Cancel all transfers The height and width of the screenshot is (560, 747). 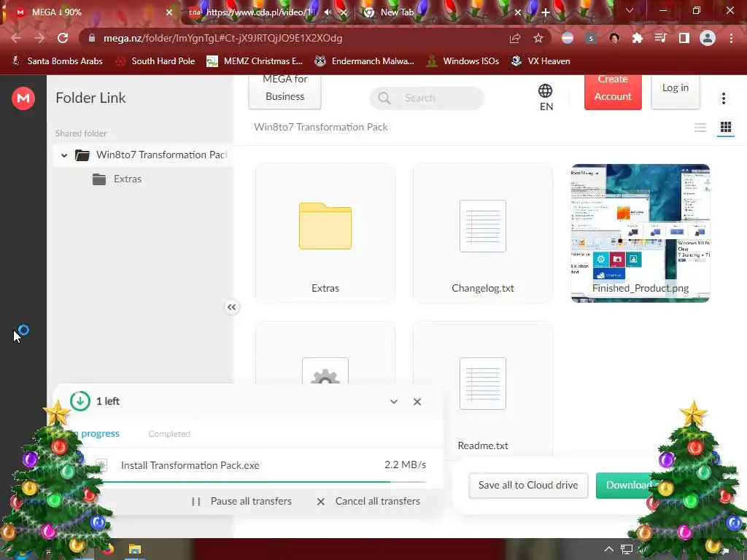[x=368, y=502]
